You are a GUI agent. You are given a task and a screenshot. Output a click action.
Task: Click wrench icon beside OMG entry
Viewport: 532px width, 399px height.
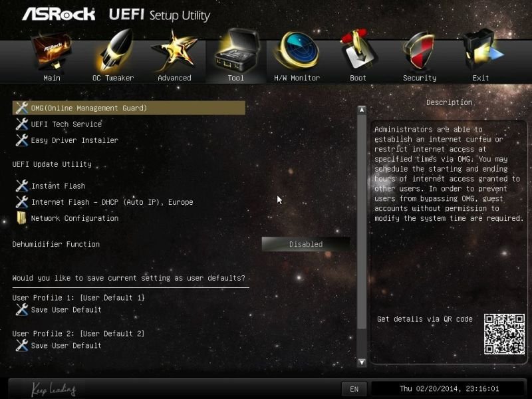pyautogui.click(x=22, y=108)
